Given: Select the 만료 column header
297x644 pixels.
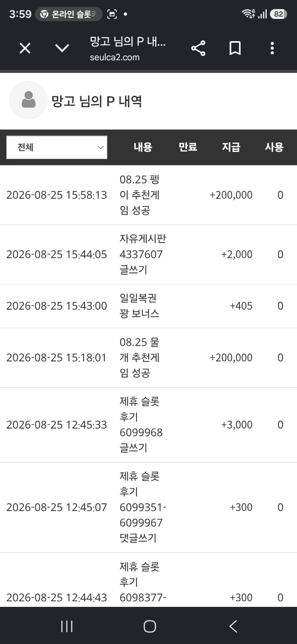Looking at the screenshot, I should tap(188, 147).
